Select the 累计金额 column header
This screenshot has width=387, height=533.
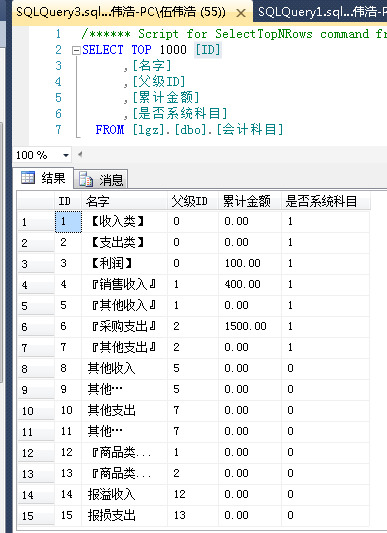250,201
